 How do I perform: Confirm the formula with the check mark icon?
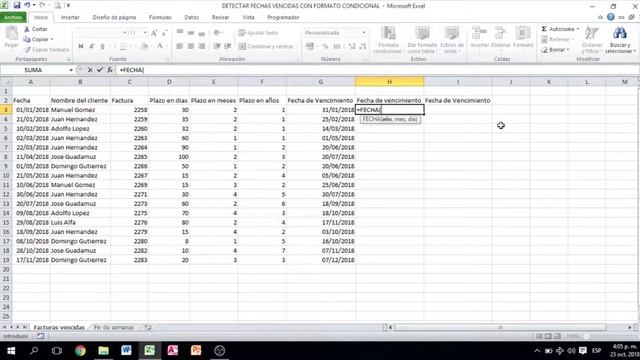(100, 70)
